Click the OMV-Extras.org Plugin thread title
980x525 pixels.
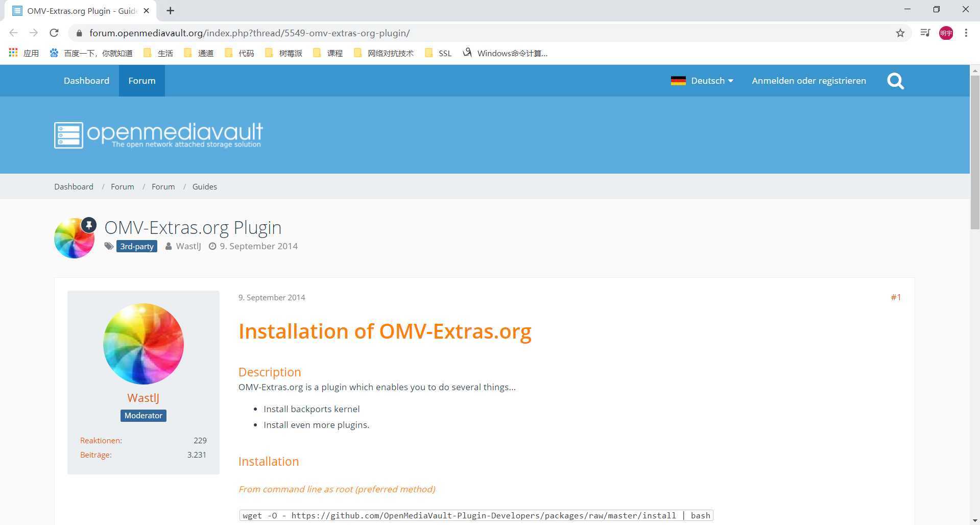[193, 227]
